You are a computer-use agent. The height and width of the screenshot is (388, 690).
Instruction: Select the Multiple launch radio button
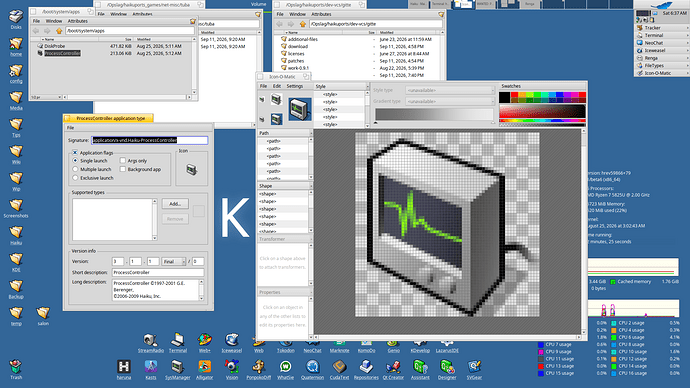pos(75,169)
